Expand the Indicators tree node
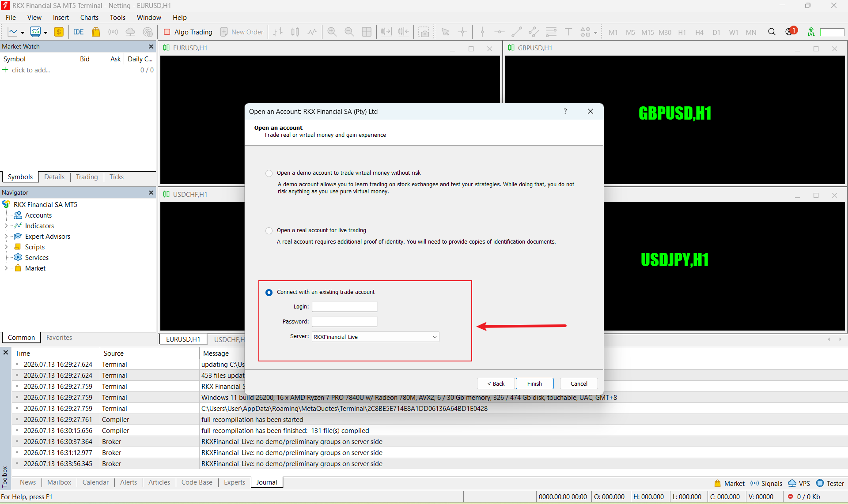This screenshot has height=504, width=848. tap(6, 226)
